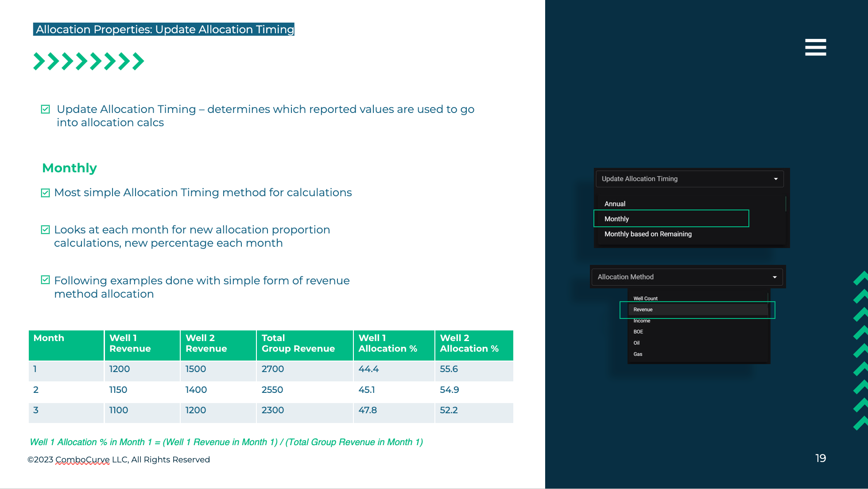868x489 pixels.
Task: Click the Allocation Properties slide title
Action: pyautogui.click(x=164, y=30)
